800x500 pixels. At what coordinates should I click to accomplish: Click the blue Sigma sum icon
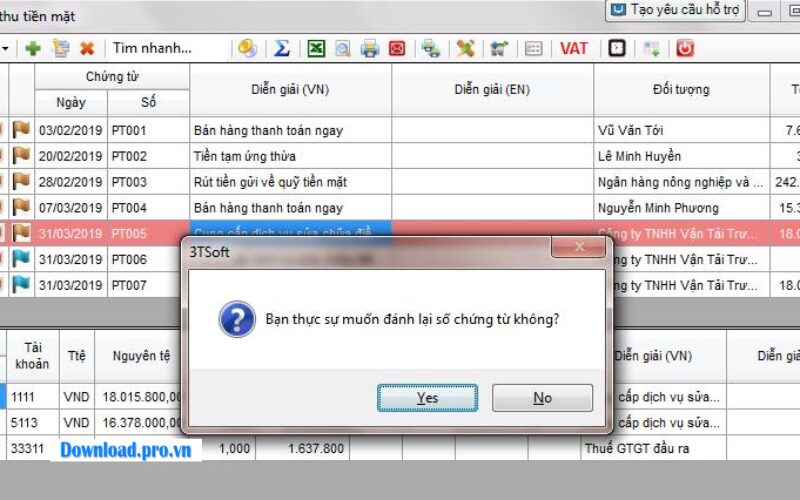click(282, 48)
